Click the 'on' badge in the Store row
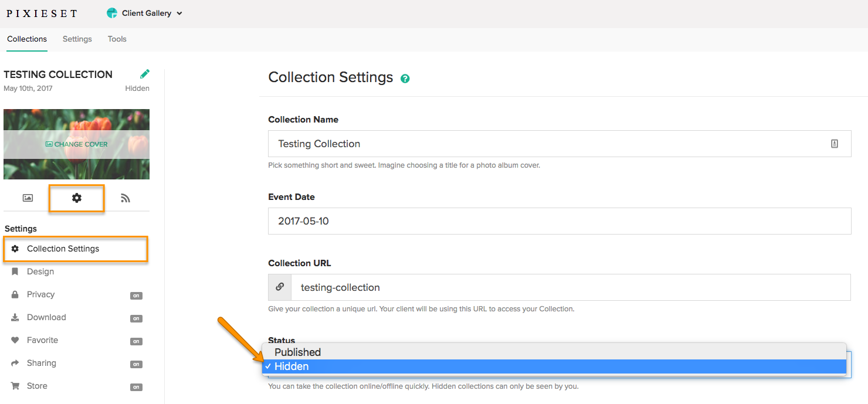 tap(136, 388)
